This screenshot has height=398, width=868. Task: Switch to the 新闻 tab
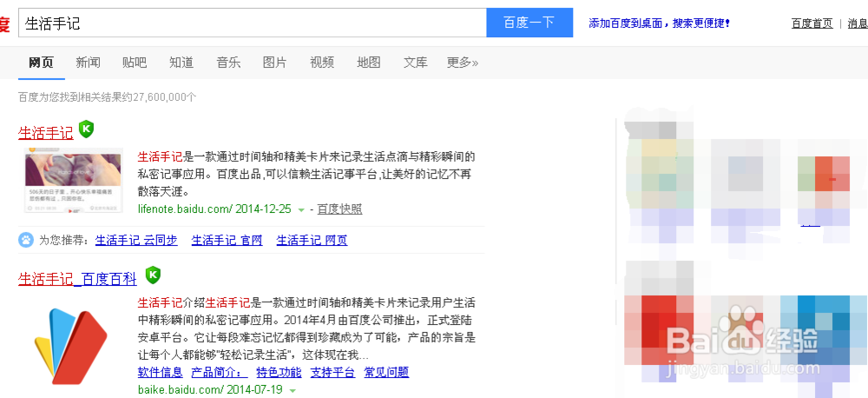pos(88,62)
